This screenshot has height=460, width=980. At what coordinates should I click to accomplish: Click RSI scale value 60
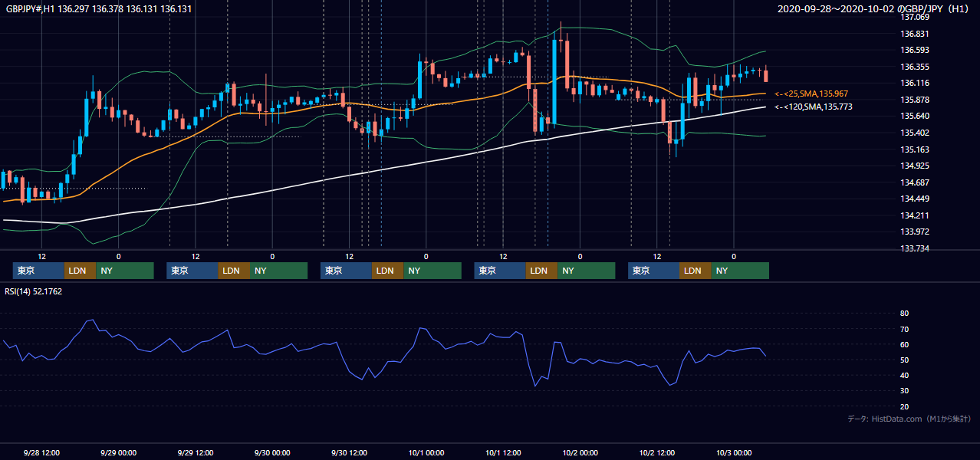[904, 344]
